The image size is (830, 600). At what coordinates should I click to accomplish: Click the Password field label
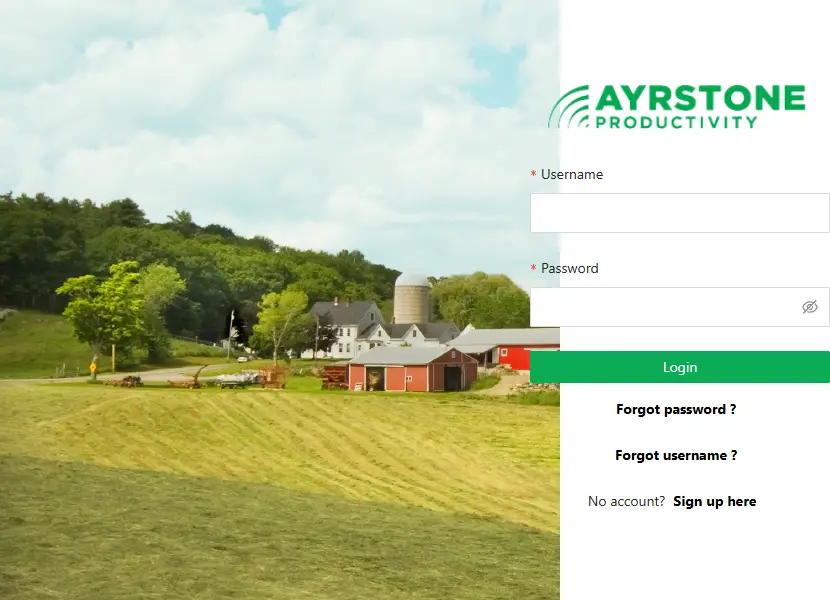click(x=570, y=268)
